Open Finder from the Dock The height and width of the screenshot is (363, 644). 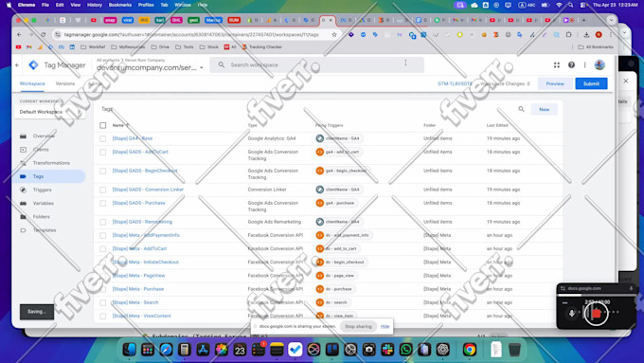click(x=130, y=350)
